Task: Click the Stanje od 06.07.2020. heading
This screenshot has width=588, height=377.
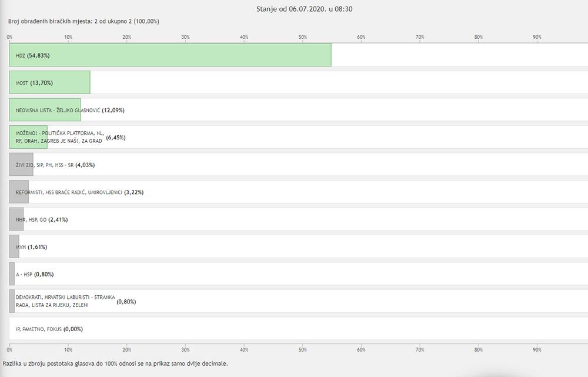Action: [305, 9]
